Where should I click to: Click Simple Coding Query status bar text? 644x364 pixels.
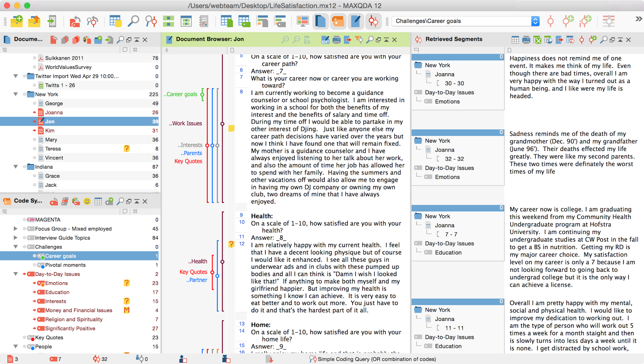coord(377,359)
